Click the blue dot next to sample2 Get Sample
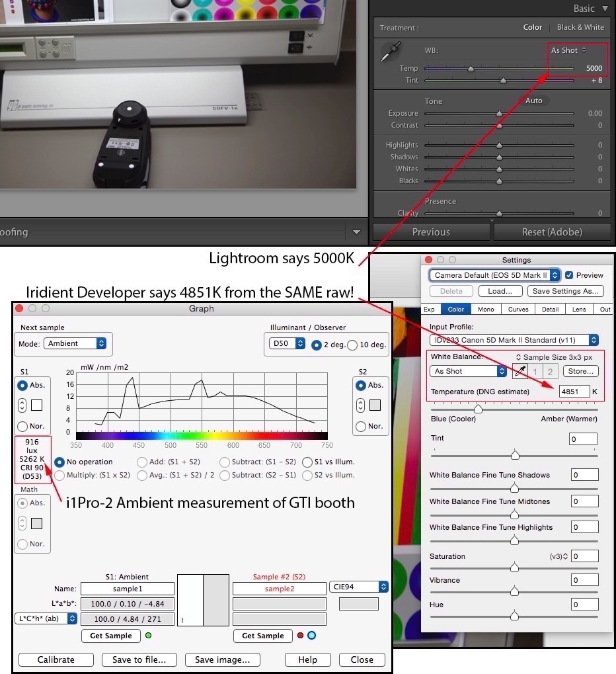616x674 pixels. (311, 636)
